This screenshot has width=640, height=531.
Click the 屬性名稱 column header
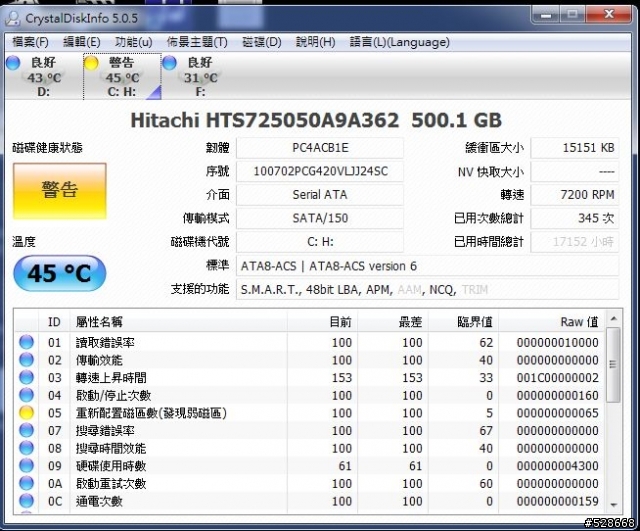179,322
